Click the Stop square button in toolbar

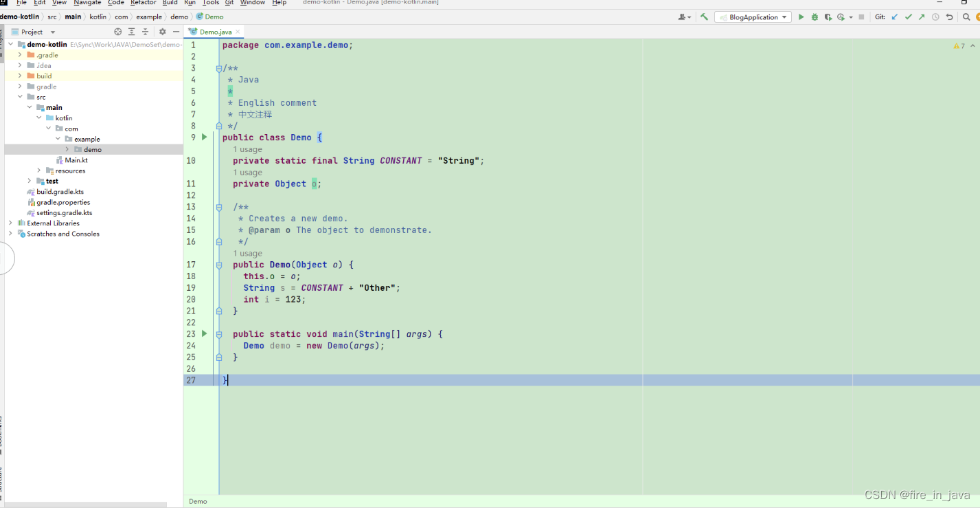(x=861, y=17)
